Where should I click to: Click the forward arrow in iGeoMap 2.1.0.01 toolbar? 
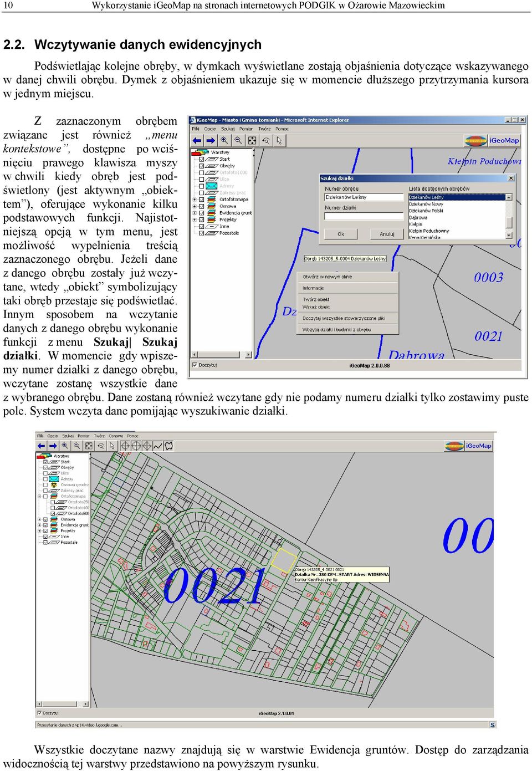pyautogui.click(x=53, y=446)
